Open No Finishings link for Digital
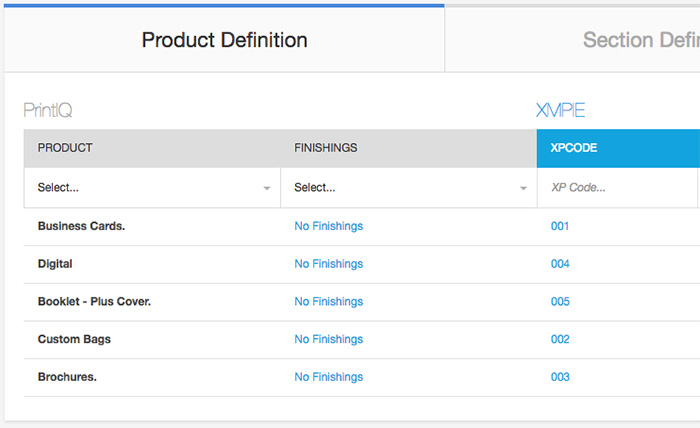700x428 pixels. coord(328,264)
